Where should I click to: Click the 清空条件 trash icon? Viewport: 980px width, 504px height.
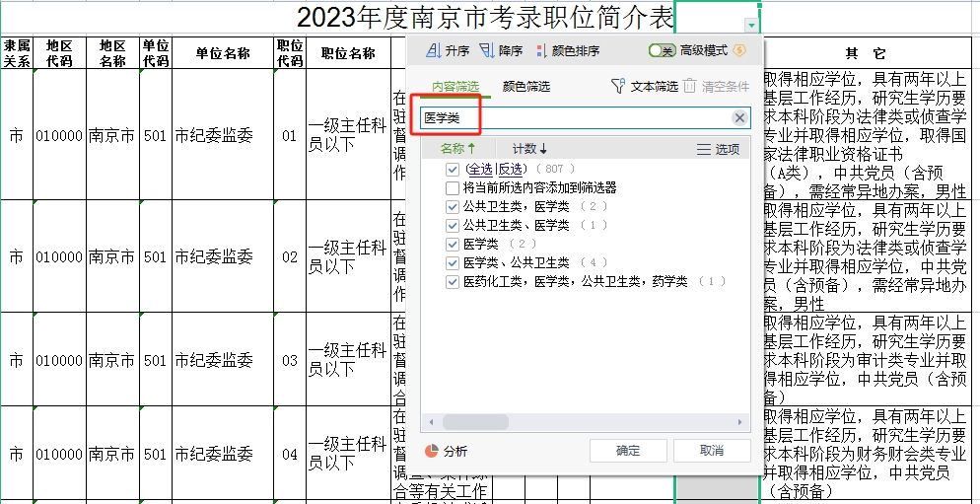[690, 87]
